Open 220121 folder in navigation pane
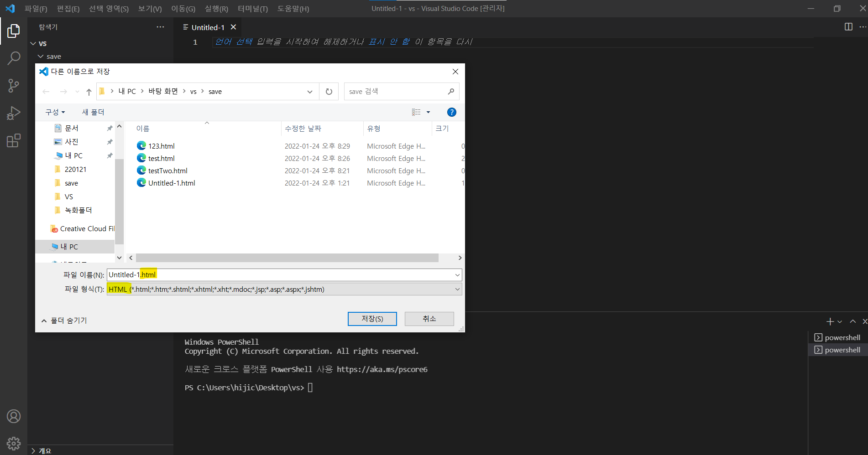 click(x=75, y=169)
